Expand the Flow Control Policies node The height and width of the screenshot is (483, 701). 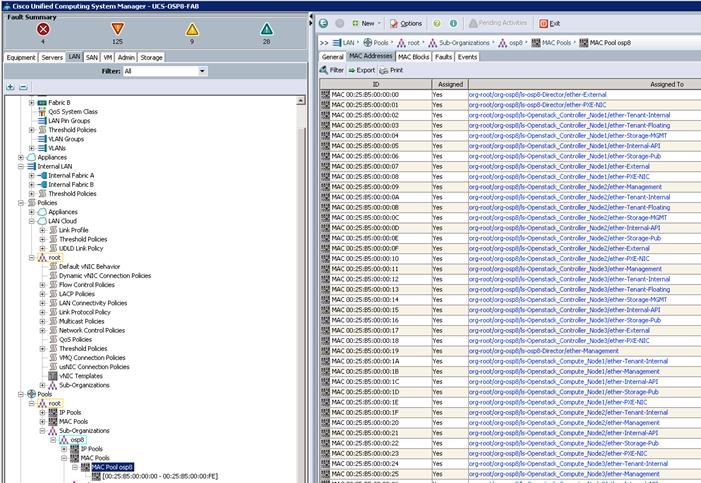pos(42,285)
